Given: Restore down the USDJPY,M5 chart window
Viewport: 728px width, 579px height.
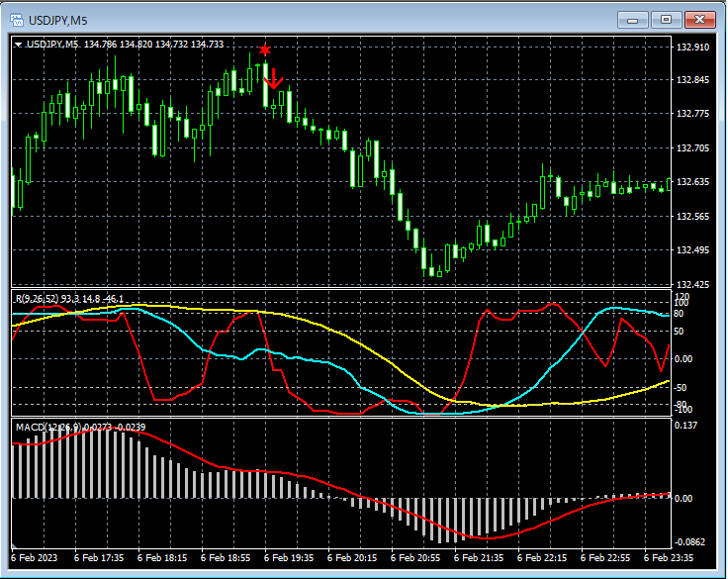Looking at the screenshot, I should pos(666,19).
